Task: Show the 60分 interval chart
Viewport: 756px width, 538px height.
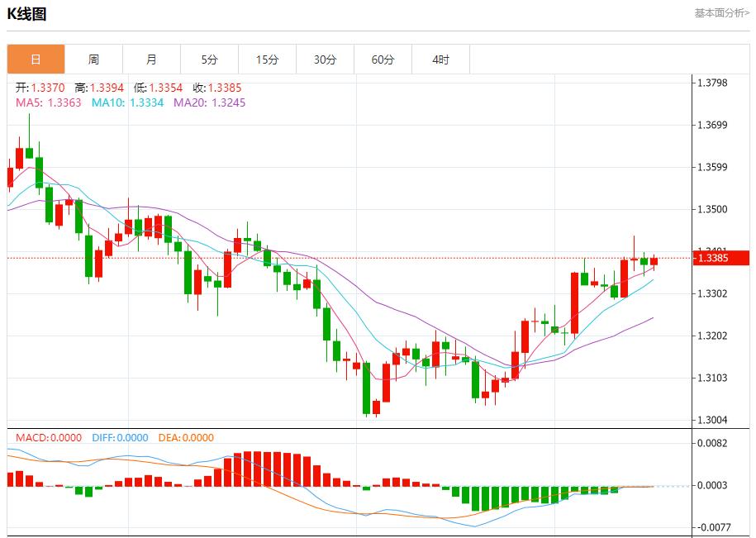Action: pos(383,60)
